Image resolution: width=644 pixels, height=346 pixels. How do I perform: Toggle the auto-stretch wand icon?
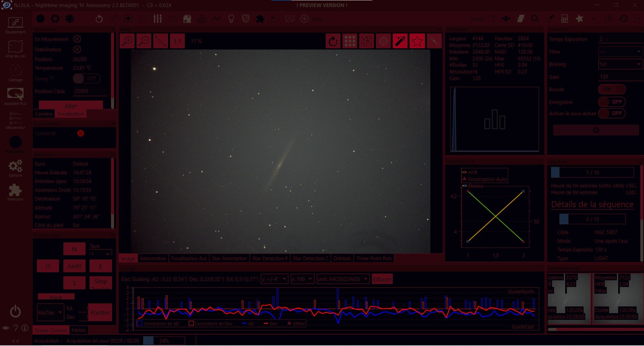point(400,41)
